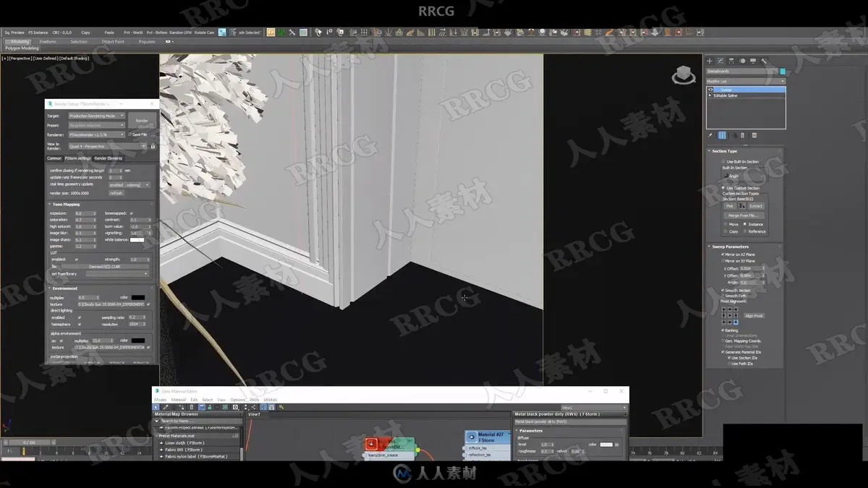This screenshot has height=488, width=868.
Task: Open the Utilities command panel tab
Action: click(764, 61)
